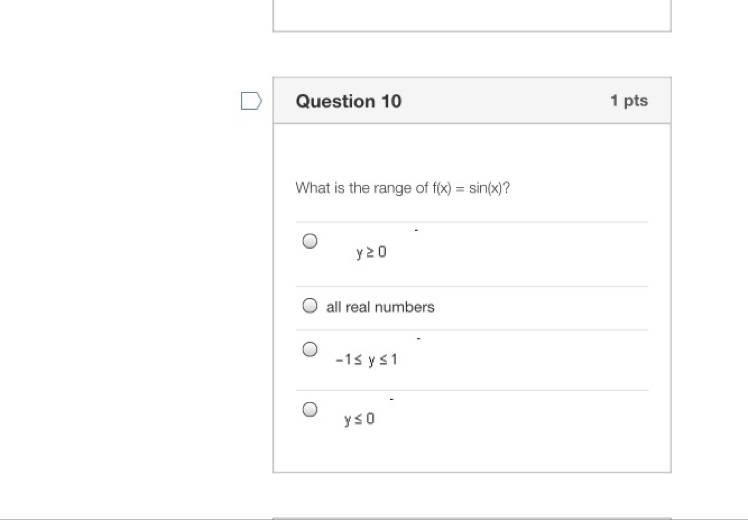Image resolution: width=748 pixels, height=520 pixels.
Task: Select the radio button for y ≥ 0
Action: click(310, 241)
